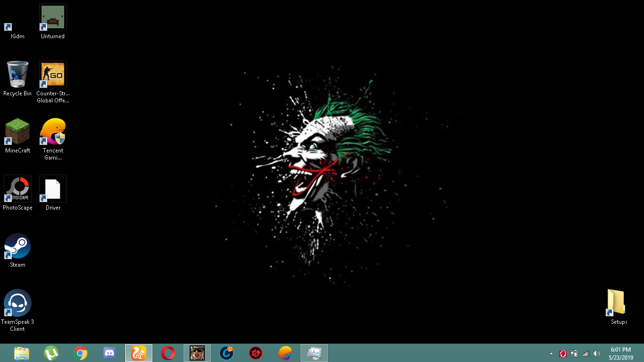Launch Google Chrome from the taskbar
This screenshot has height=362, width=644.
(x=80, y=353)
